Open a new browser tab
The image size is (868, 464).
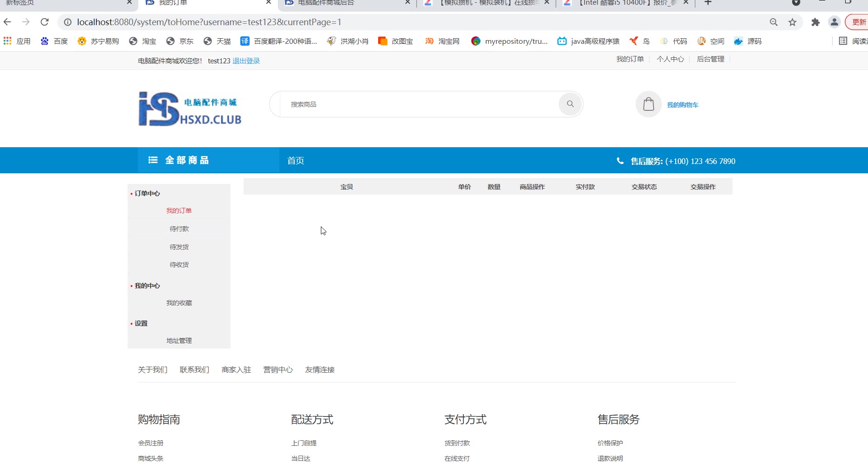[x=708, y=3]
